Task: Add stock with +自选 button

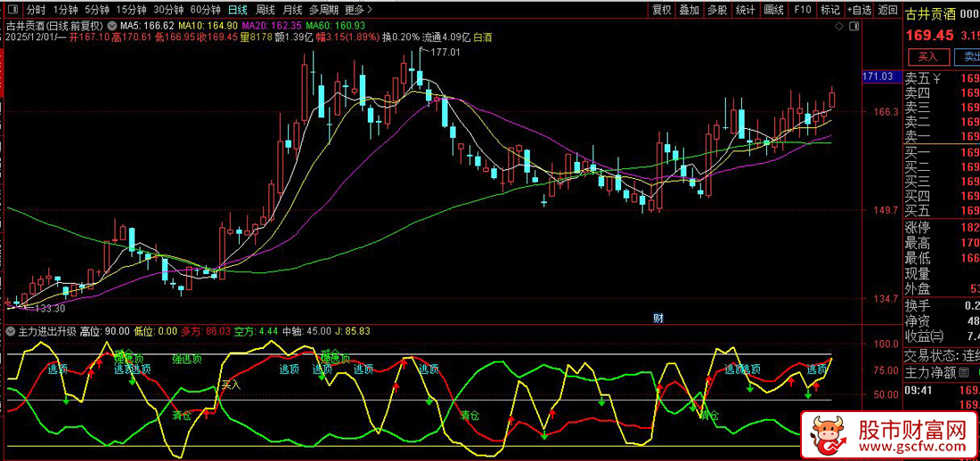Action: point(857,10)
